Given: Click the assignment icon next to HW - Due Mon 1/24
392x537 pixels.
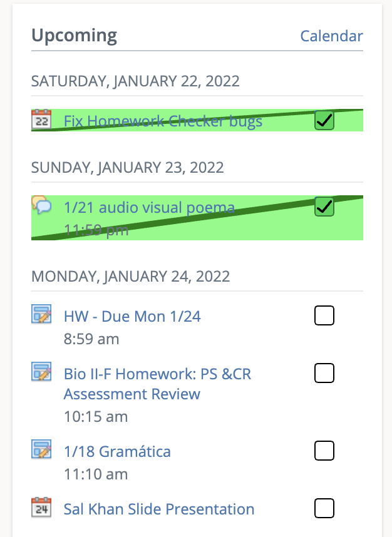Looking at the screenshot, I should click(41, 314).
